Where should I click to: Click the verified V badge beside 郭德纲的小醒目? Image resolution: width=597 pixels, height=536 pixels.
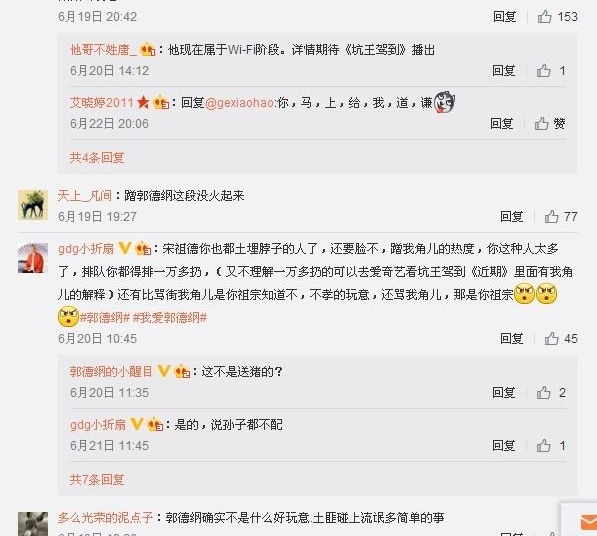point(164,371)
